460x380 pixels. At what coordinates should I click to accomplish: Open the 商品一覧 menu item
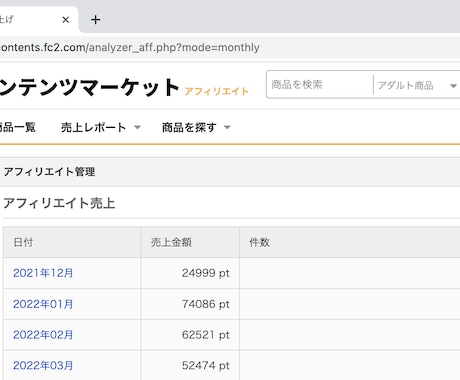pyautogui.click(x=17, y=127)
